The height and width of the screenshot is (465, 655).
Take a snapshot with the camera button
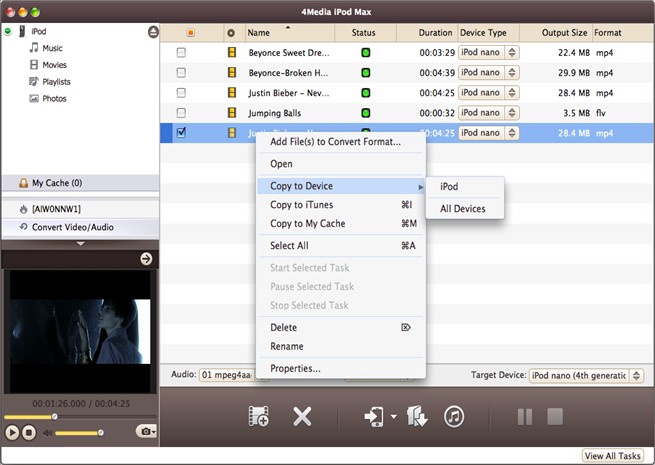pyautogui.click(x=146, y=431)
